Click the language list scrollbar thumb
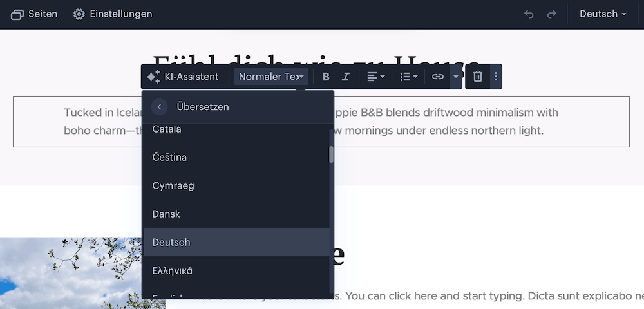This screenshot has height=309, width=644. tap(331, 154)
